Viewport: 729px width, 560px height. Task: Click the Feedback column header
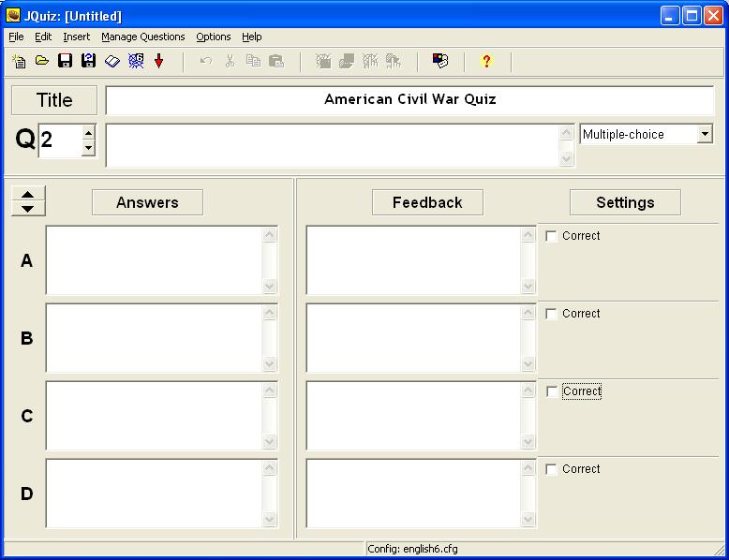pos(427,202)
